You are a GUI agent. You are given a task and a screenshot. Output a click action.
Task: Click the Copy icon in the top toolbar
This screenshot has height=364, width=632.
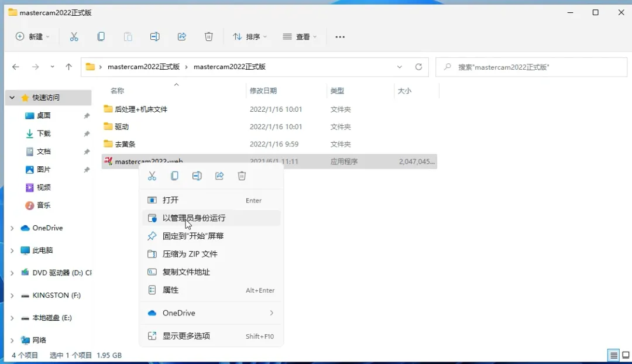pyautogui.click(x=101, y=37)
